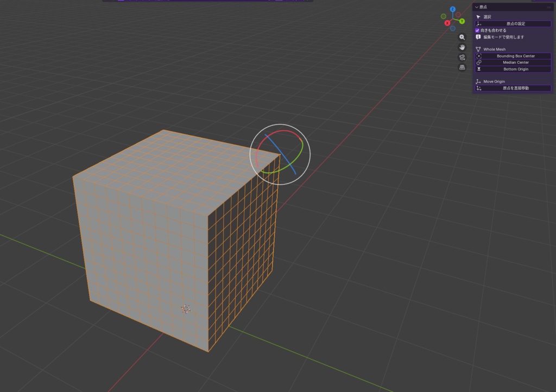Click the hollow green negative Y axis circle
This screenshot has height=392, width=556.
coord(443,16)
